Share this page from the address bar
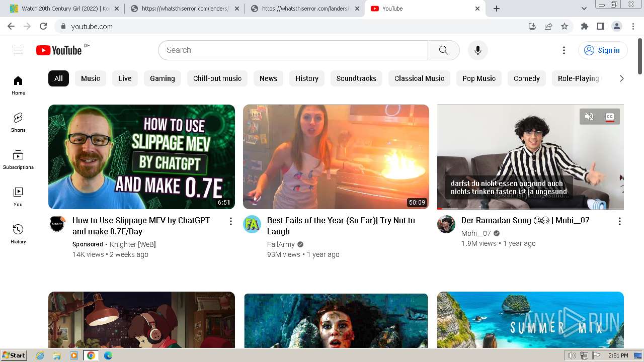The width and height of the screenshot is (644, 362). tap(548, 26)
